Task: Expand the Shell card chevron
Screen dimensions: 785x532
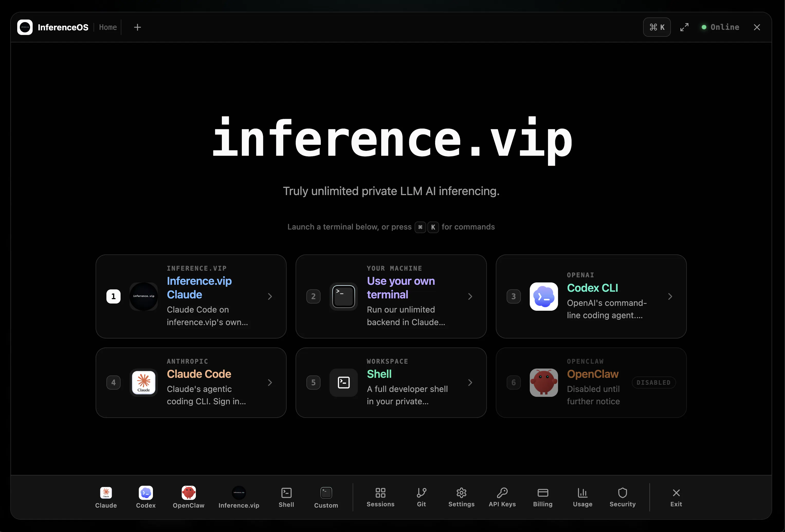Action: [x=470, y=382]
